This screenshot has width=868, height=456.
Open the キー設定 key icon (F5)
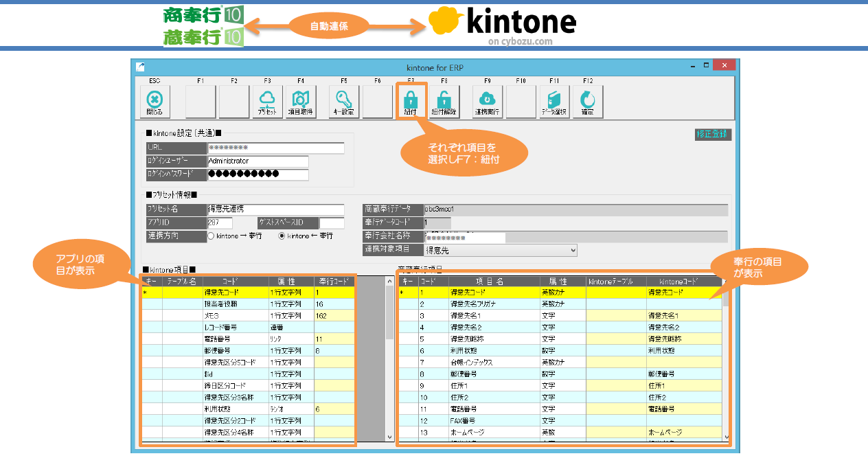click(343, 102)
